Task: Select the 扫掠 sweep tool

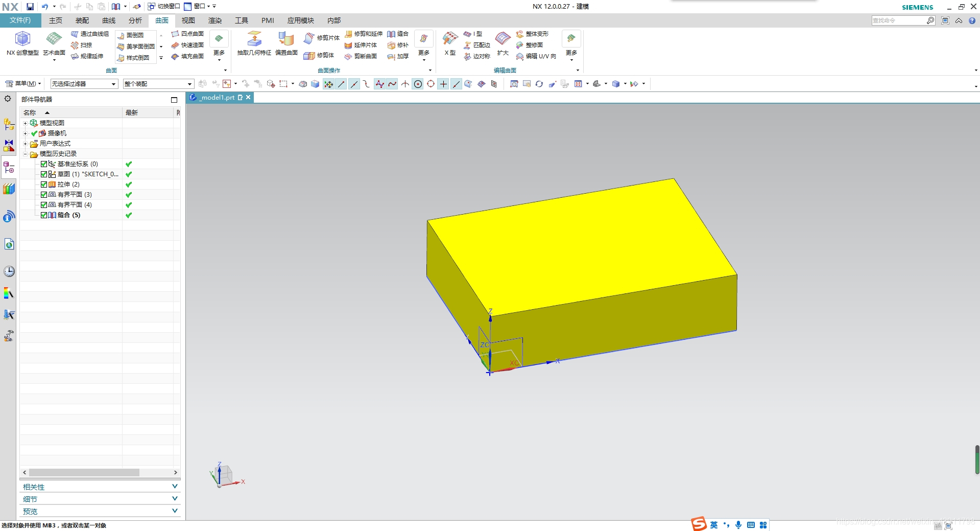Action: coord(82,45)
